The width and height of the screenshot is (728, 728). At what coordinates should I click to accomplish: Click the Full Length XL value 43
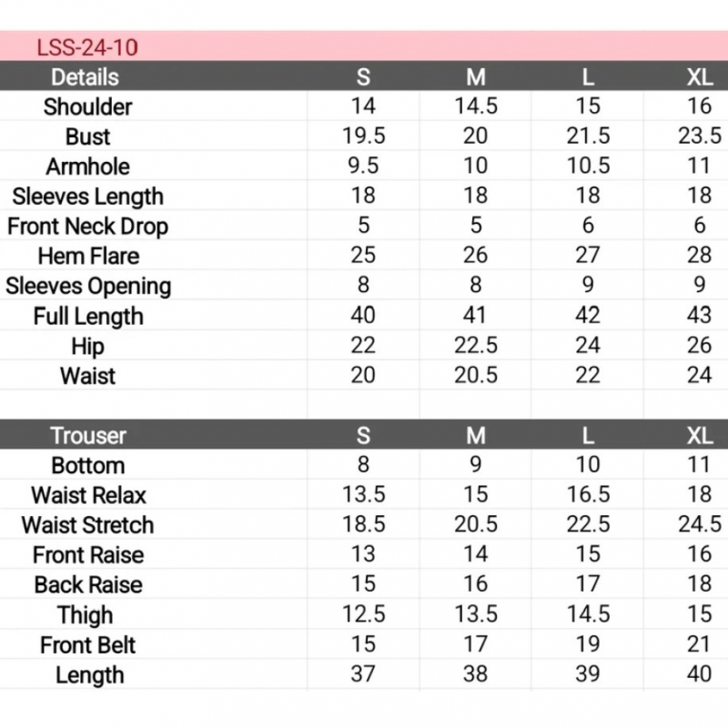(x=699, y=316)
